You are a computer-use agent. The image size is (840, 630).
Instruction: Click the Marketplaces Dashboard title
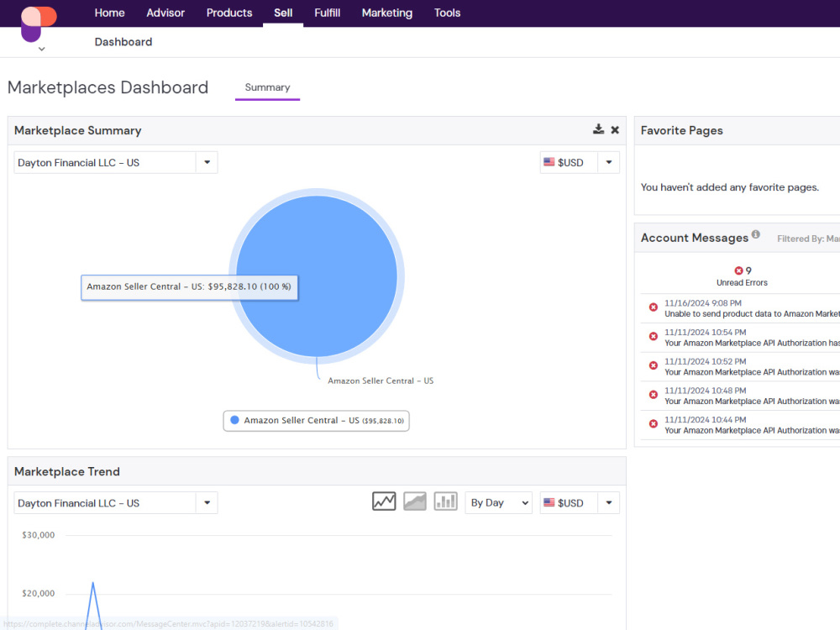(x=108, y=87)
